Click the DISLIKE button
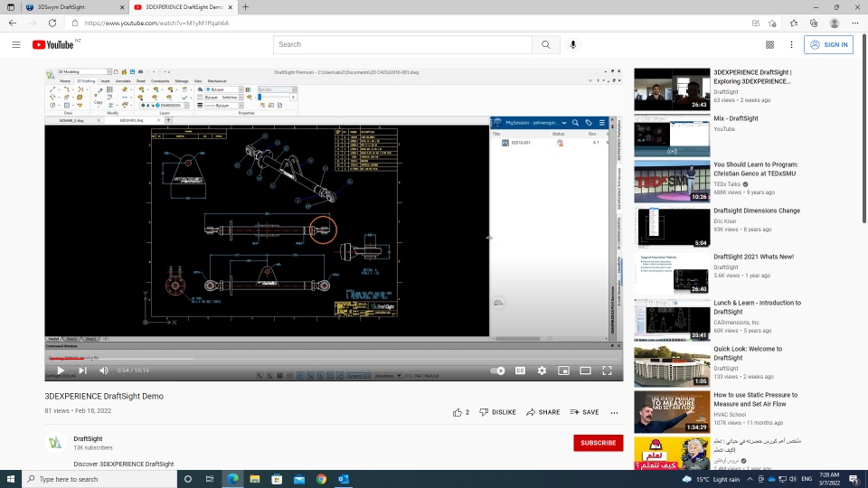 [x=497, y=412]
